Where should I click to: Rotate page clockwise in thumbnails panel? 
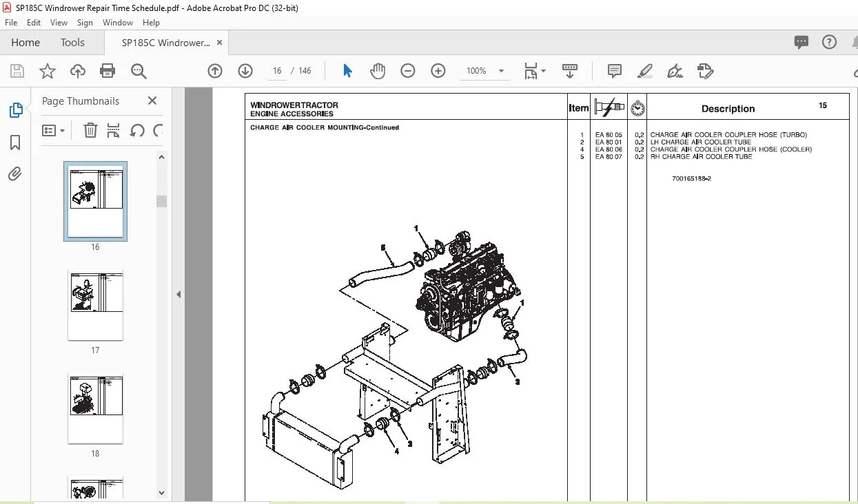pyautogui.click(x=158, y=130)
